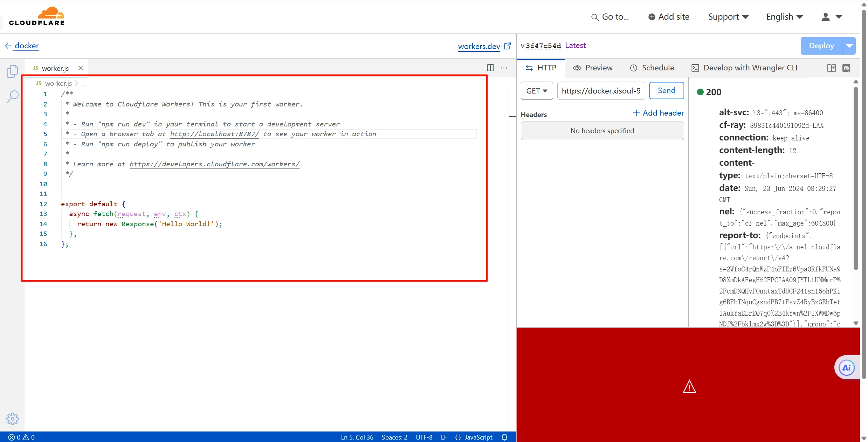Open the Discord community chat icon

coord(846,68)
